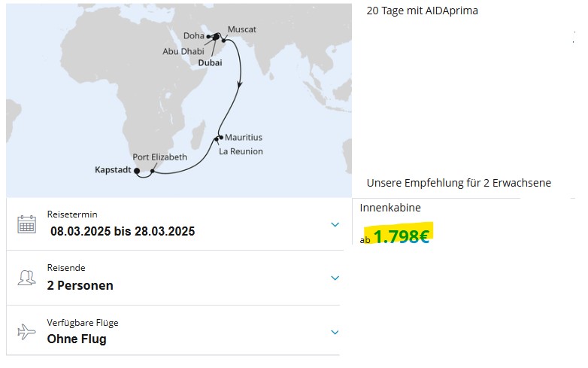The height and width of the screenshot is (368, 588).
Task: Click the calendar icon beside Reisetermin
Action: click(26, 224)
